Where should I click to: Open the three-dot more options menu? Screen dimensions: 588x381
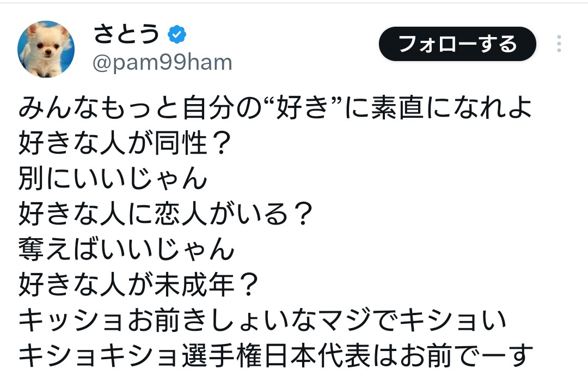click(x=559, y=44)
